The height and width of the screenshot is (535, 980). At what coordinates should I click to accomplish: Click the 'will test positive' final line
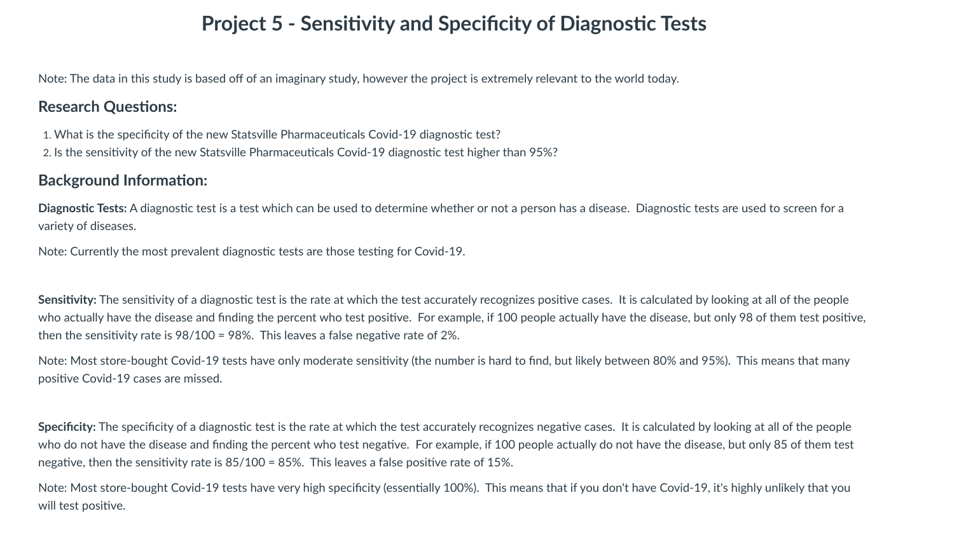pos(82,506)
